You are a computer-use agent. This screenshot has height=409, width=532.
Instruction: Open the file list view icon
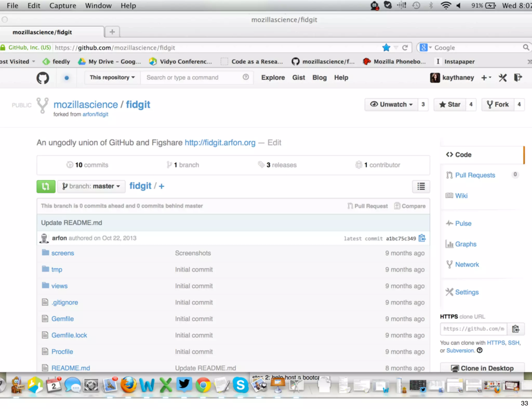click(421, 186)
